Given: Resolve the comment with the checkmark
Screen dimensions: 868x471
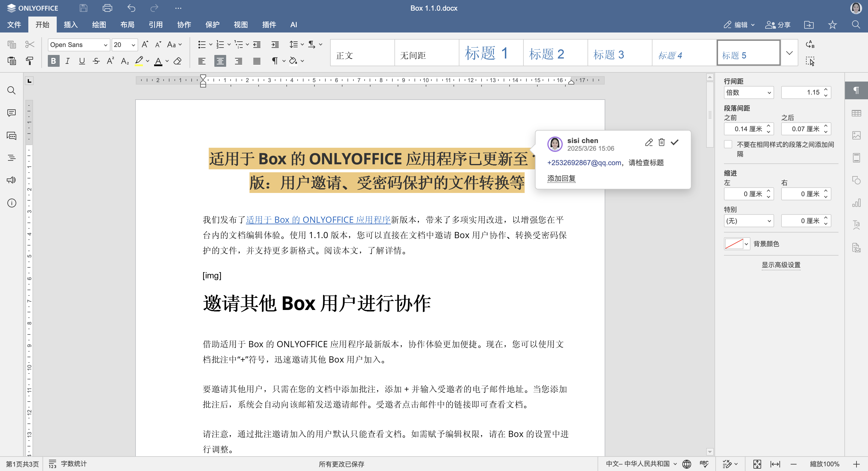Looking at the screenshot, I should [675, 142].
